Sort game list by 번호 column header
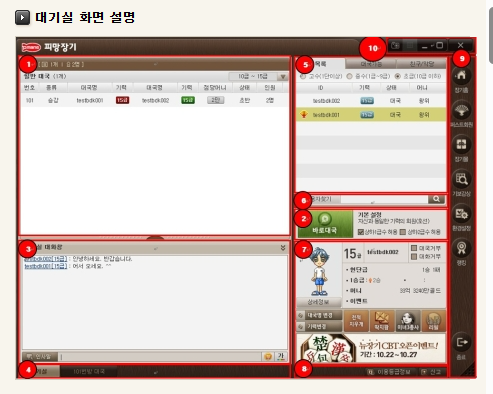Screen dimensions: 493x394 29,87
